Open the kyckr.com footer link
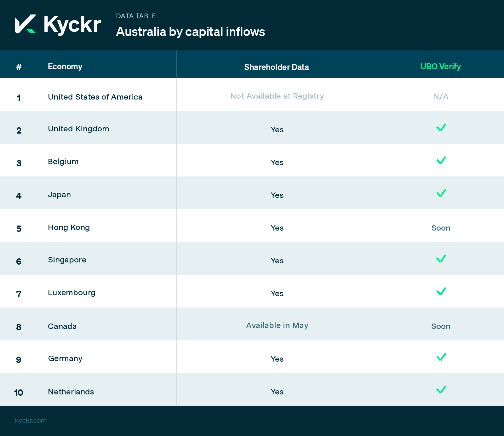Image resolution: width=504 pixels, height=436 pixels. click(x=31, y=421)
